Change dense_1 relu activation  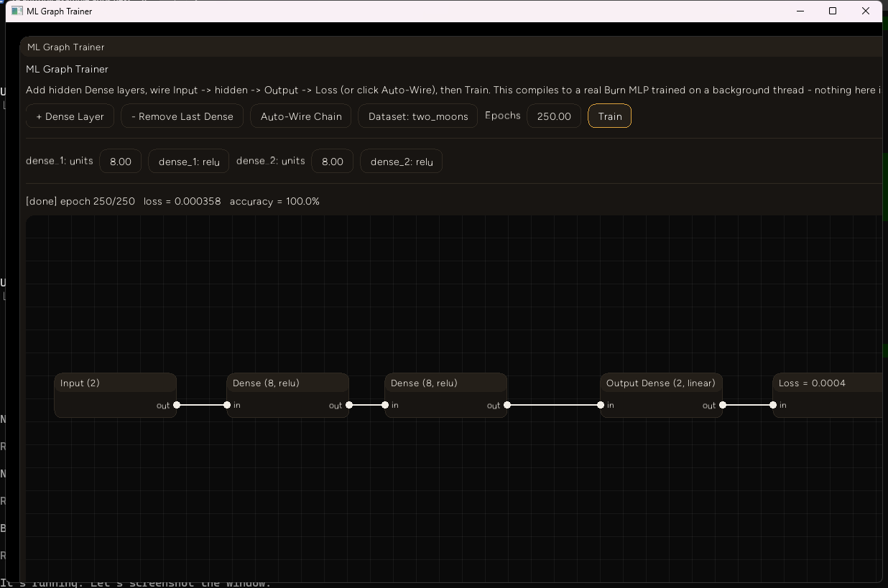189,162
